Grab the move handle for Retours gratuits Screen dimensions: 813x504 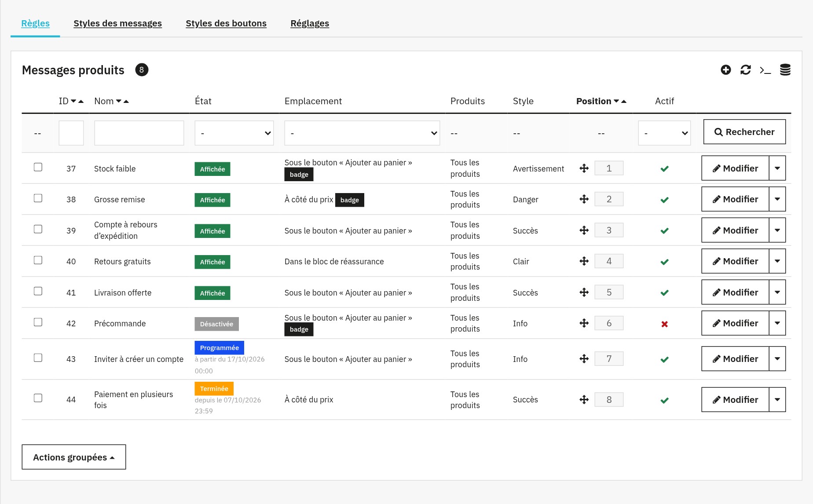584,261
